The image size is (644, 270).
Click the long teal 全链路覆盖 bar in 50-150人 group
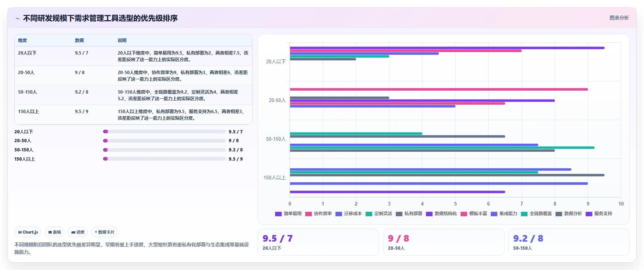[x=442, y=148]
